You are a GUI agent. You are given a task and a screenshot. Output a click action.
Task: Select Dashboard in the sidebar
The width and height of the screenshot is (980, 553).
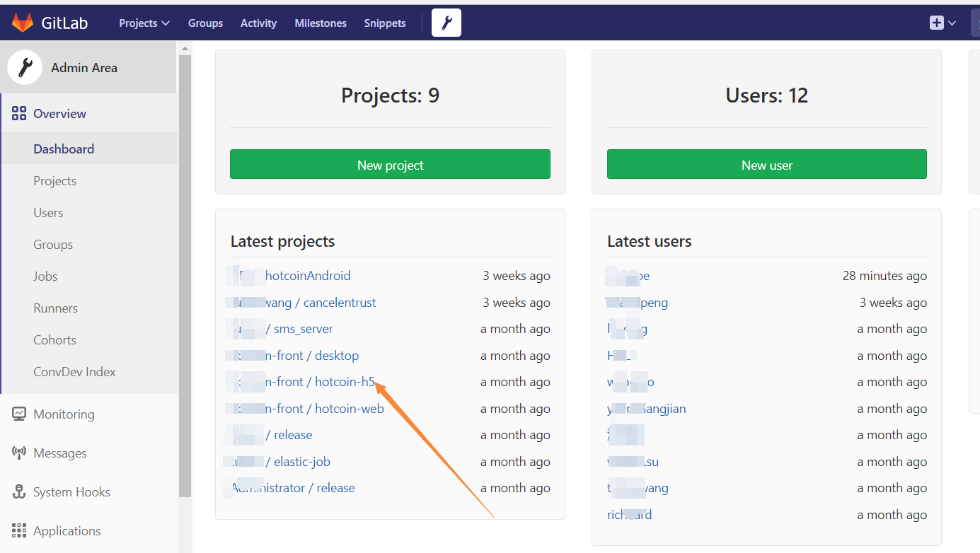coord(89,149)
